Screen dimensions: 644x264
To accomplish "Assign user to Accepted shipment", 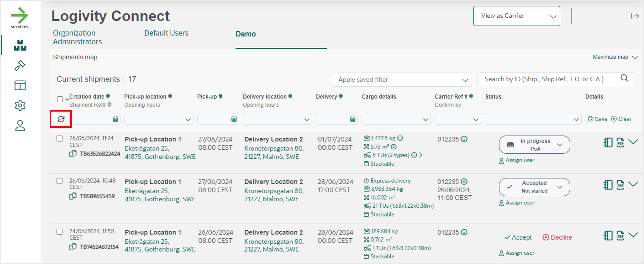I will [x=516, y=203].
